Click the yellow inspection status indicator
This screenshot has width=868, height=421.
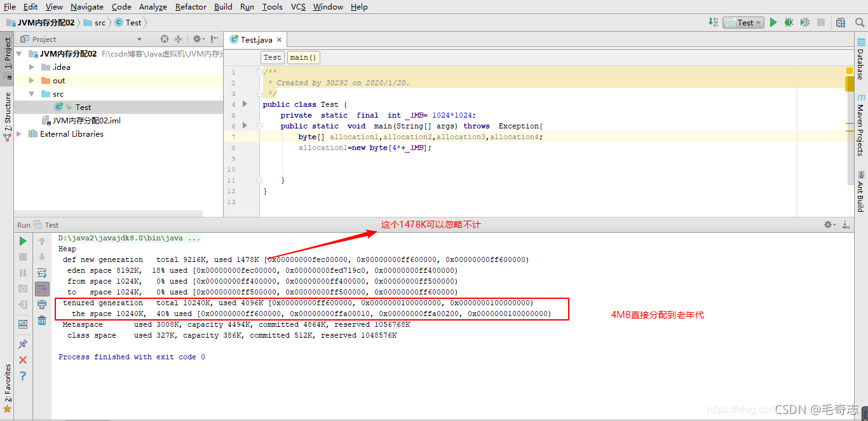tap(849, 71)
